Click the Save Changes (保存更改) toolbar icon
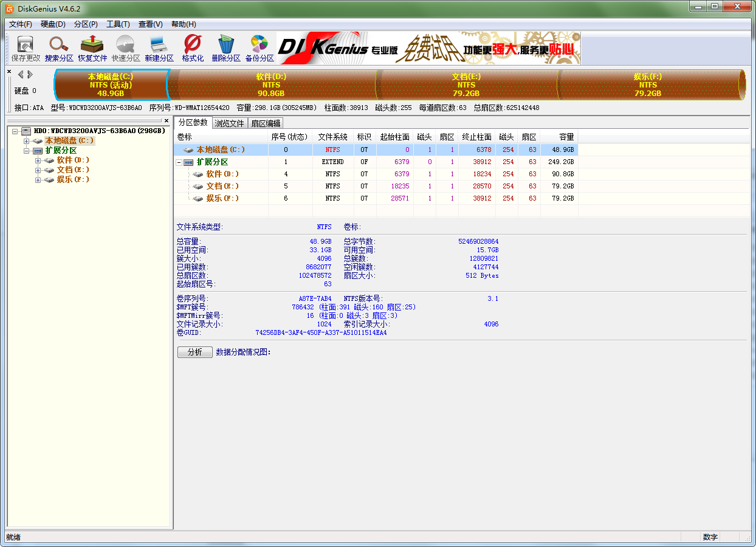756x547 pixels. (26, 48)
